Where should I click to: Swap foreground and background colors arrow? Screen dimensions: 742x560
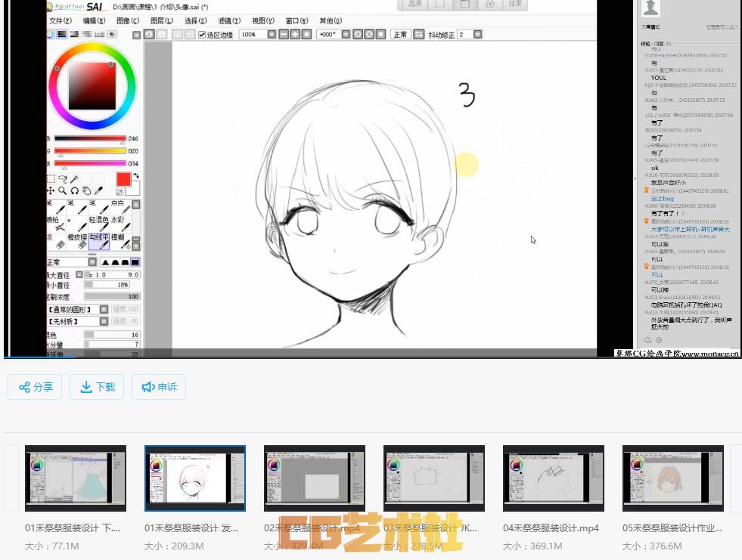136,176
